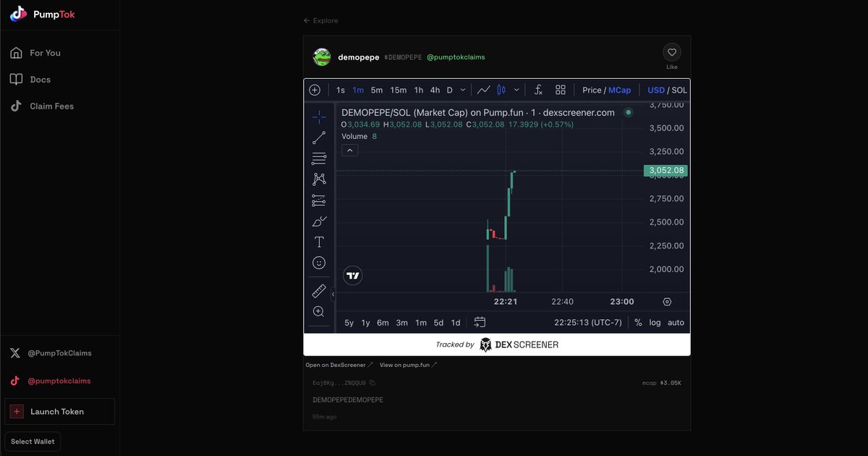Select the Text annotation tool

coord(319,242)
